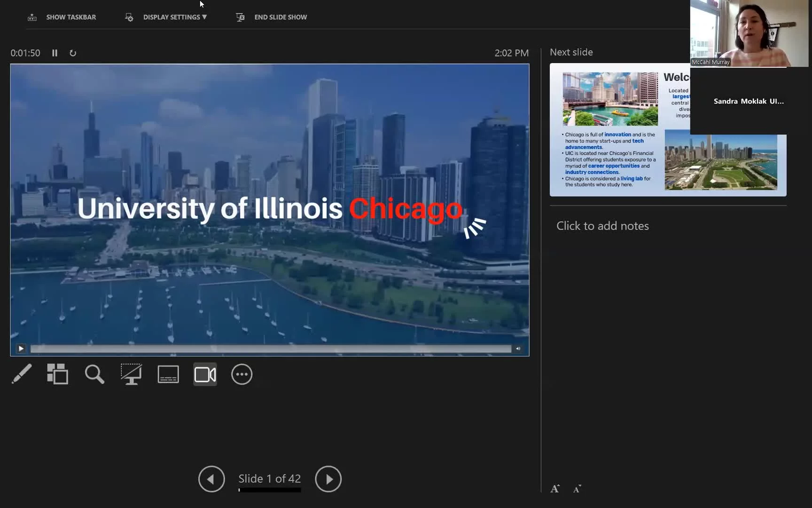Play the video on the slide
The height and width of the screenshot is (508, 812).
21,349
